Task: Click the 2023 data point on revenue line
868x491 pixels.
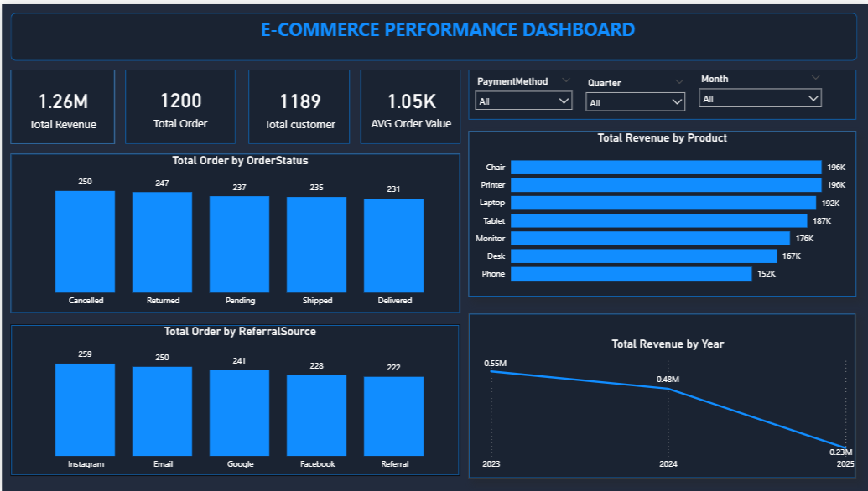Action: pyautogui.click(x=491, y=371)
